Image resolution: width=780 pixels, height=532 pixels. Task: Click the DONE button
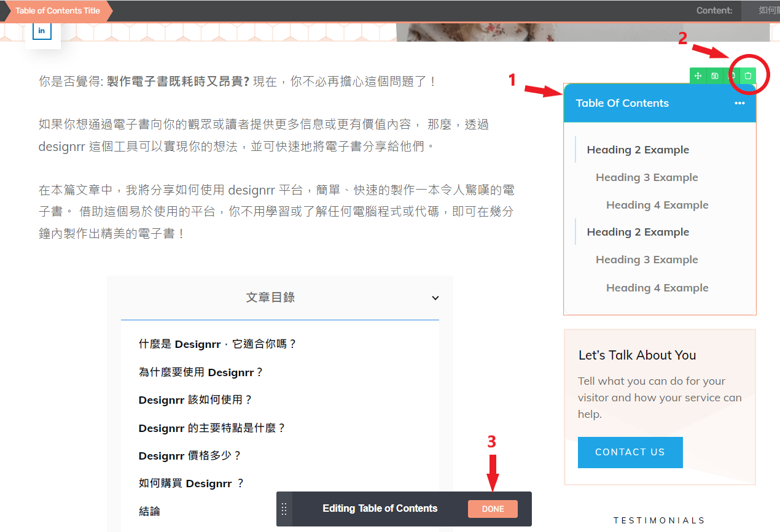(x=493, y=509)
